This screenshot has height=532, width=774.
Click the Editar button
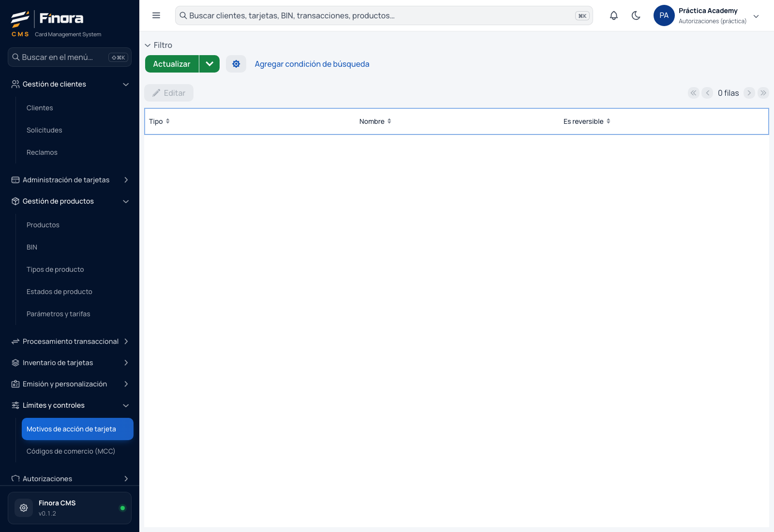169,93
